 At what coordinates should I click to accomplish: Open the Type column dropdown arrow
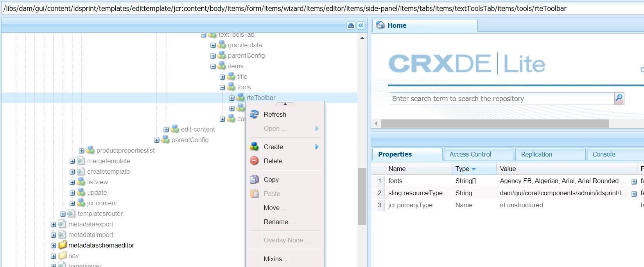(474, 169)
